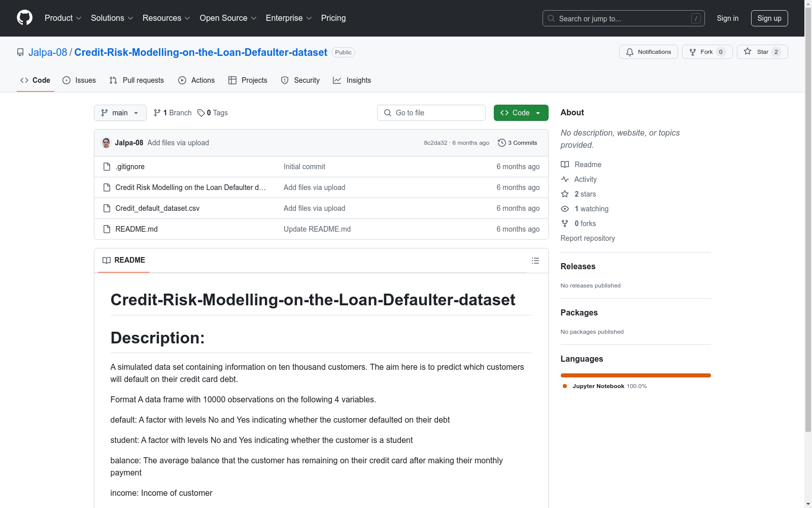
Task: Click the Credit_default_dataset.csv file icon
Action: click(x=107, y=208)
